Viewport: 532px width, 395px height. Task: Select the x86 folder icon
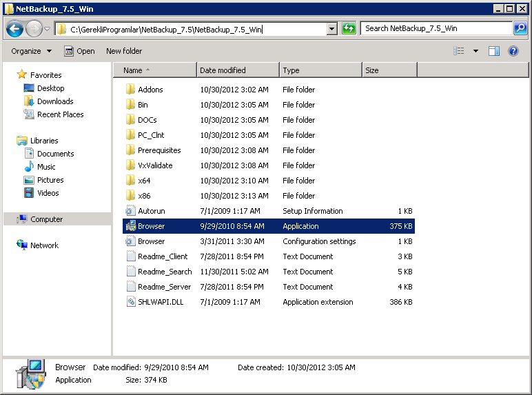[x=130, y=196]
